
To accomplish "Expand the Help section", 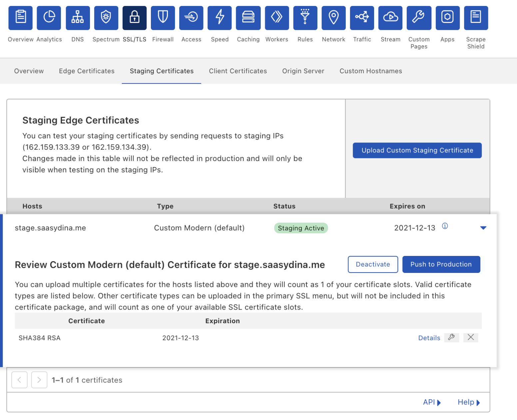I will pyautogui.click(x=468, y=402).
